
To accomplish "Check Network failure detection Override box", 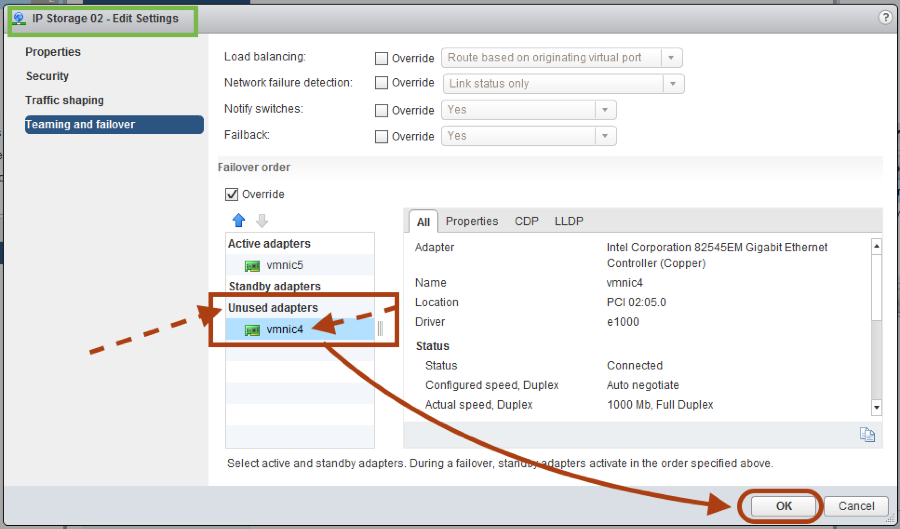I will 381,84.
